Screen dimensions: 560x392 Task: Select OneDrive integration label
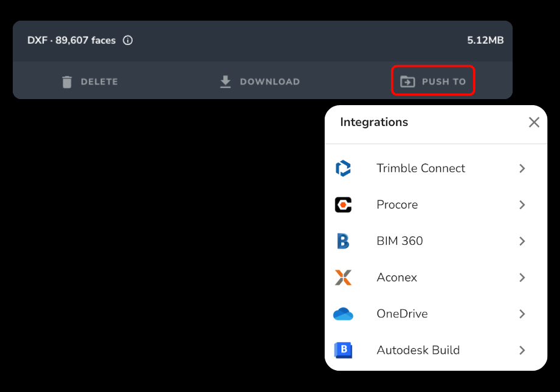point(402,314)
